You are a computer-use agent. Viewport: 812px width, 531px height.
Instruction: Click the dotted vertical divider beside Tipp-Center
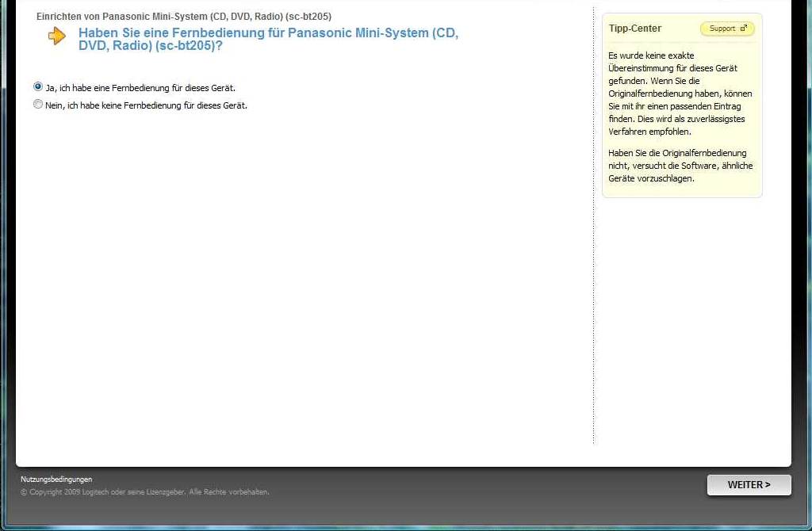tap(593, 238)
